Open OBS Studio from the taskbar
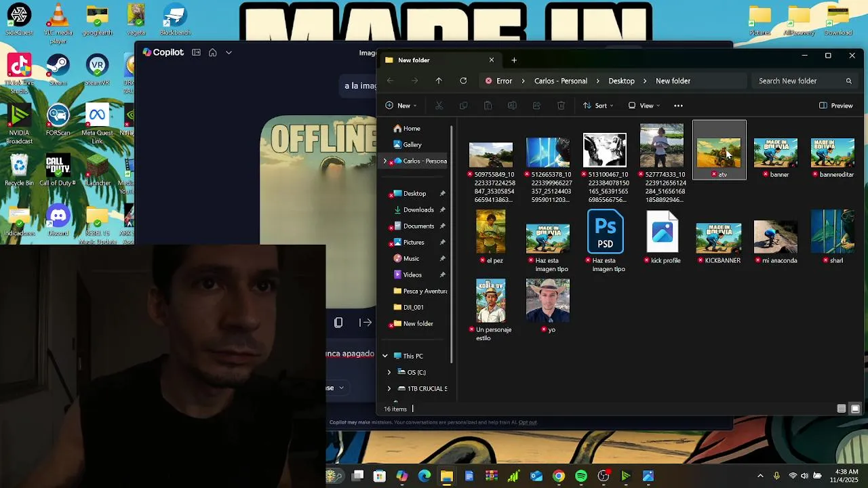 (604, 476)
